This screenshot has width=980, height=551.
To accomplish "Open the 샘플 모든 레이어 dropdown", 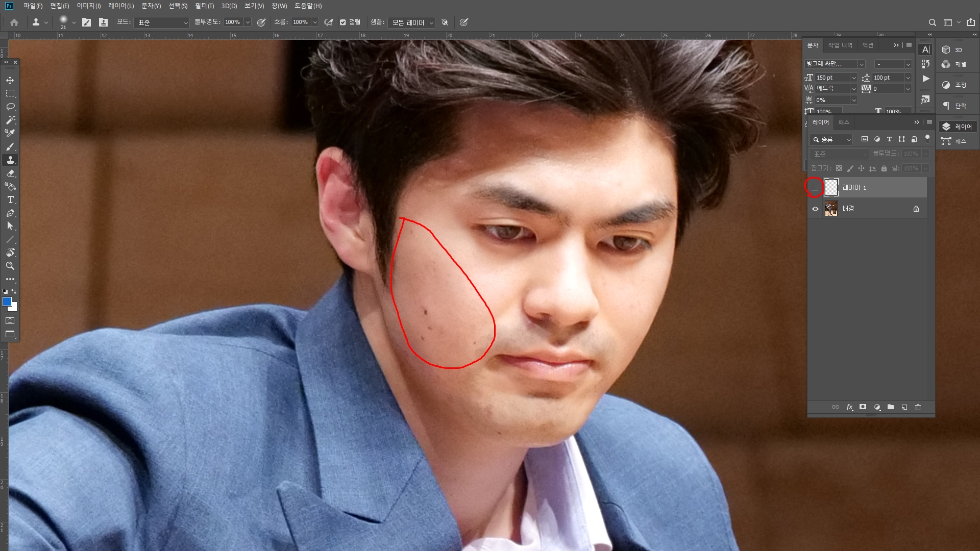I will pos(411,22).
